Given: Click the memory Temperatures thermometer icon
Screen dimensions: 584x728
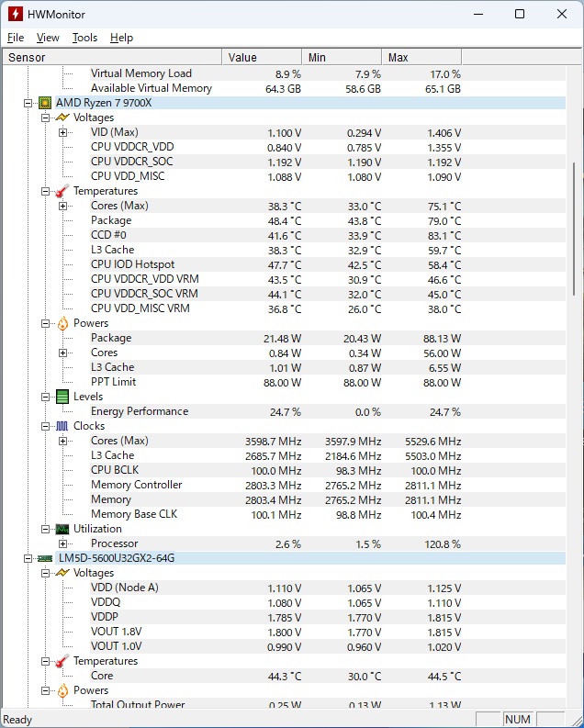Looking at the screenshot, I should click(62, 661).
